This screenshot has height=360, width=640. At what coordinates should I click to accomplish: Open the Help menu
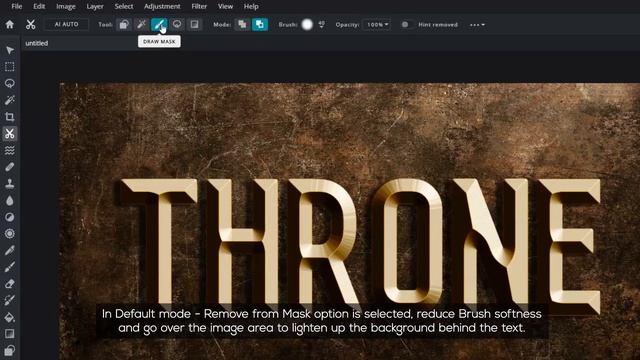[251, 7]
